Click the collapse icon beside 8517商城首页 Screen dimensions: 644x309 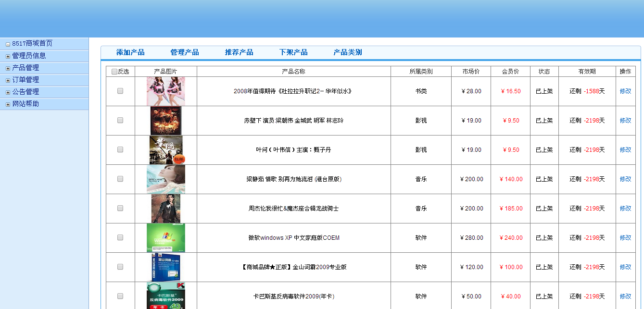pos(8,44)
